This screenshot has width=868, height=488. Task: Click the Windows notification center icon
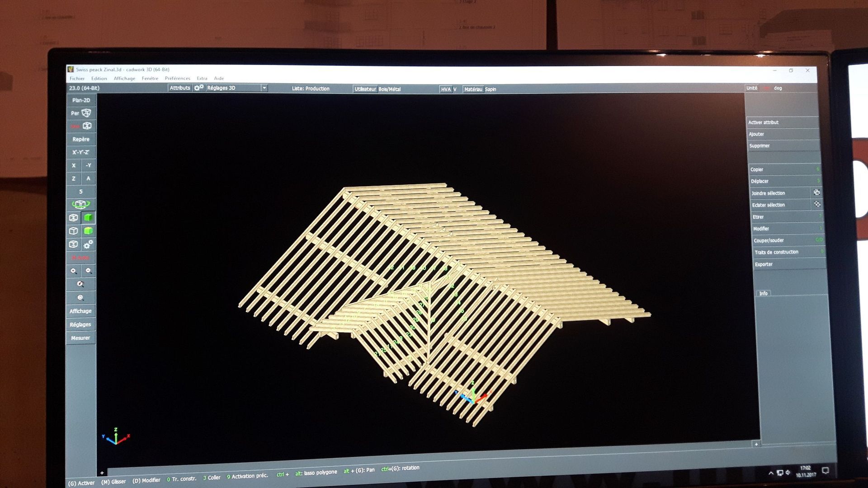click(825, 471)
